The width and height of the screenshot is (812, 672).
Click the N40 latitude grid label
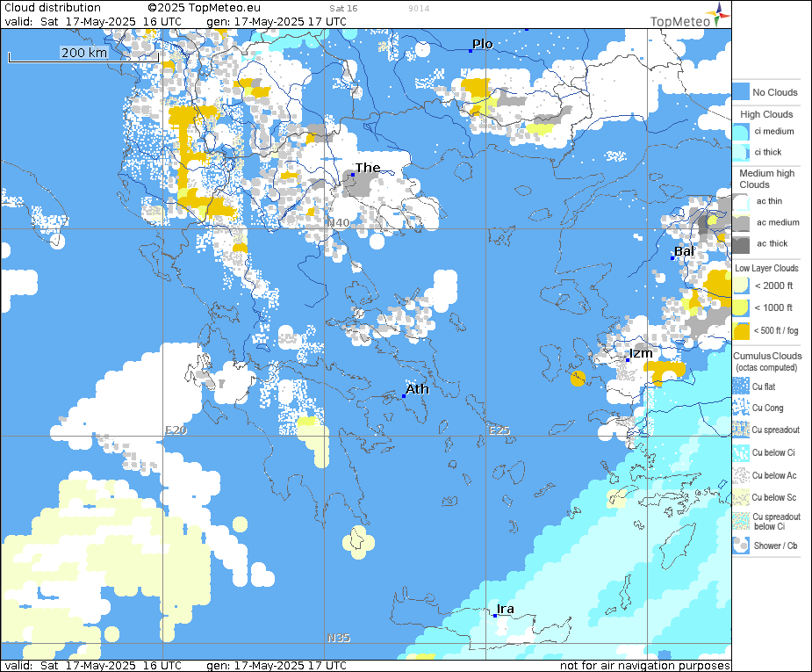coord(338,223)
